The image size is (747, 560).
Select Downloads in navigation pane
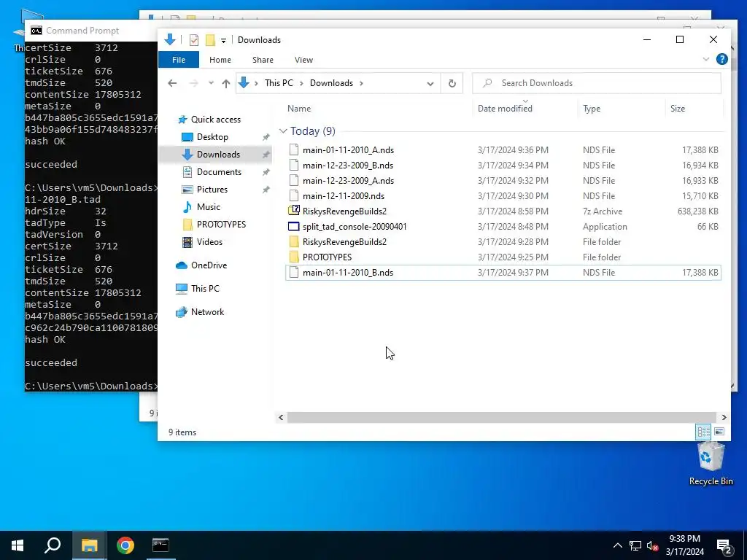[x=218, y=155]
